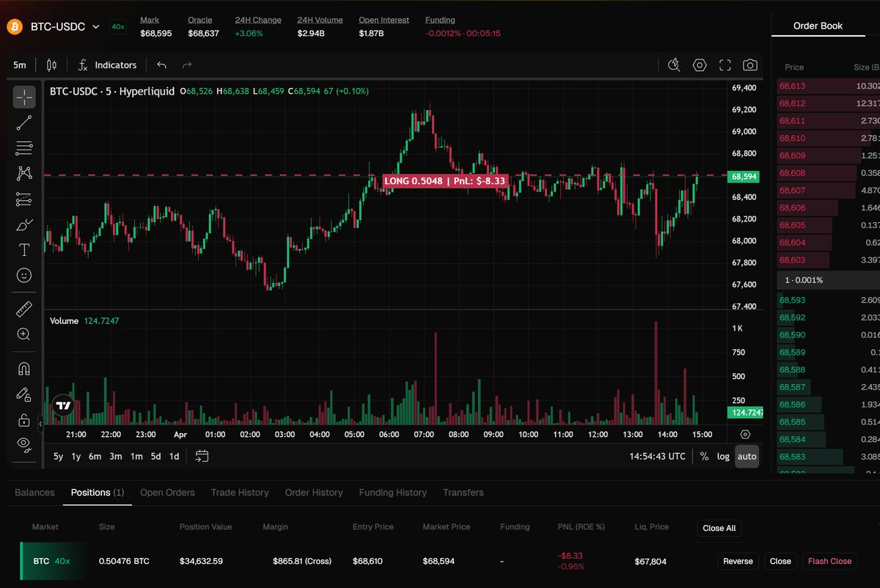880x588 pixels.
Task: Open the time axis settings gear
Action: pos(745,434)
